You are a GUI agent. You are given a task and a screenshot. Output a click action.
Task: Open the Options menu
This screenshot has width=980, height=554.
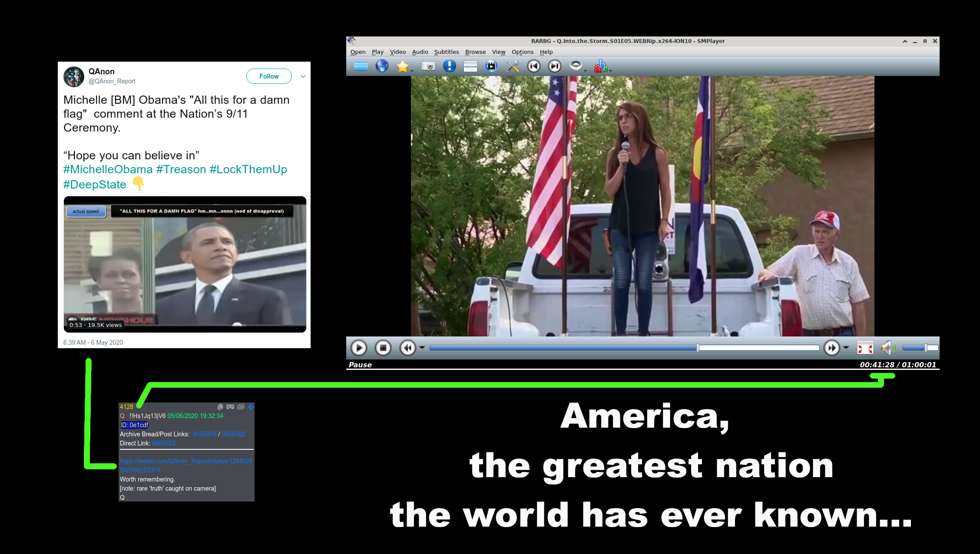pyautogui.click(x=523, y=52)
